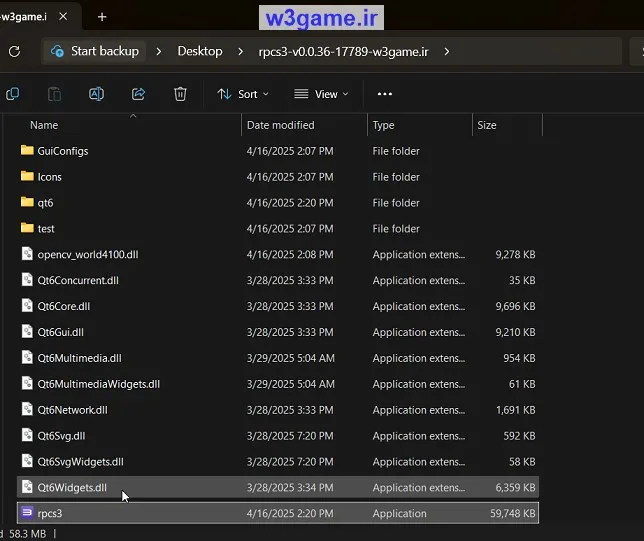Click the Application type cell for rpcs3

click(400, 513)
